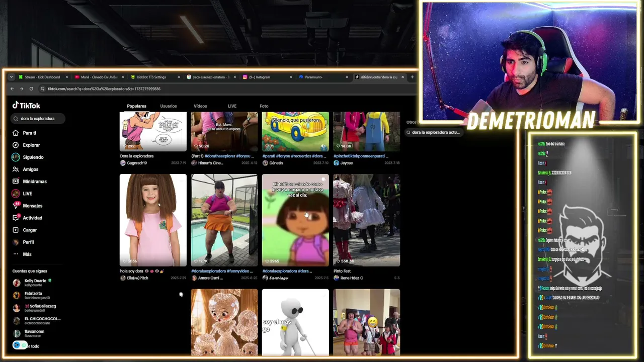Switch to the Populares tab
Image resolution: width=644 pixels, height=362 pixels.
pyautogui.click(x=136, y=106)
